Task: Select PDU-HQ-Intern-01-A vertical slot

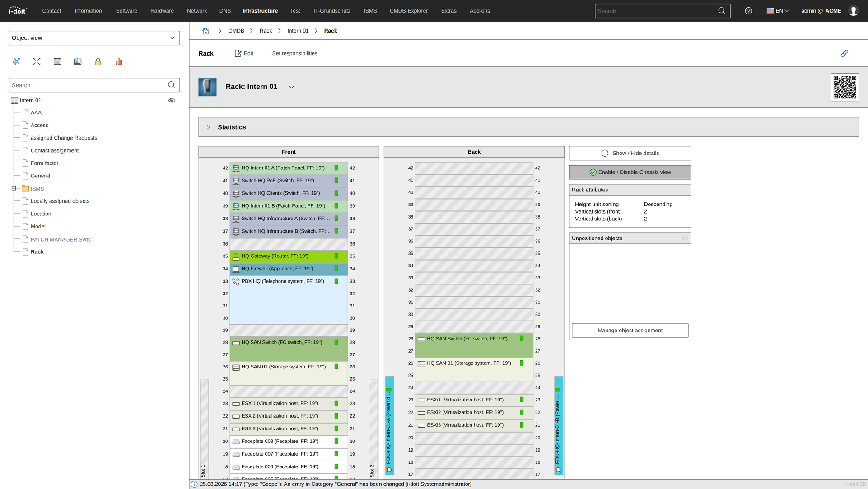Action: point(389,425)
